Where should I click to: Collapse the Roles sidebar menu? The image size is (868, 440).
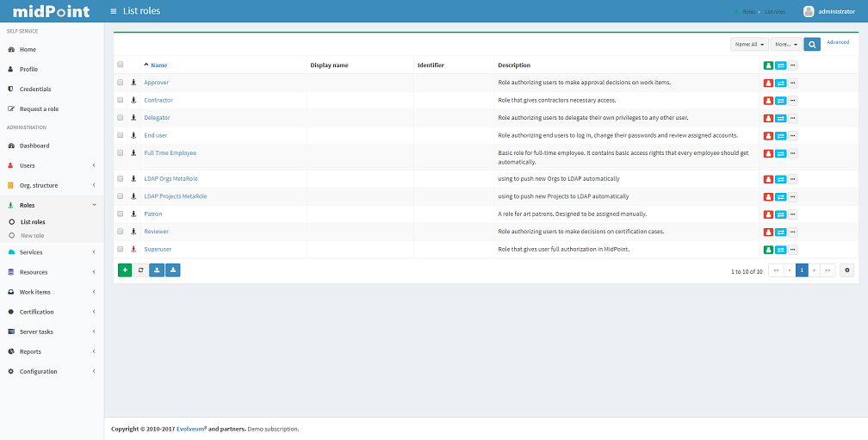click(52, 205)
